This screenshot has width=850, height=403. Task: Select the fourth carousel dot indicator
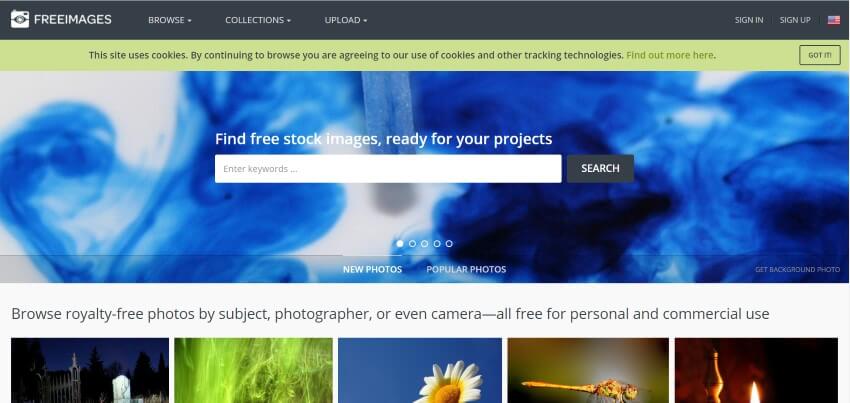437,244
